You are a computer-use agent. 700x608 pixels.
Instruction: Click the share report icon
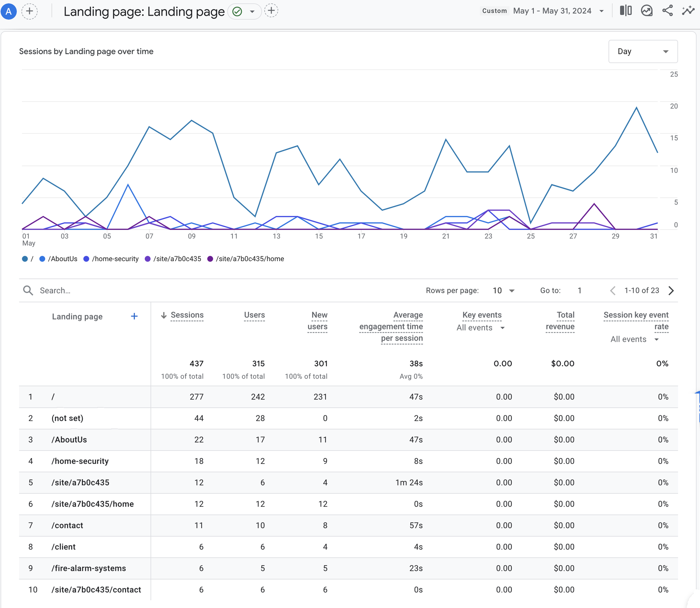pyautogui.click(x=667, y=11)
